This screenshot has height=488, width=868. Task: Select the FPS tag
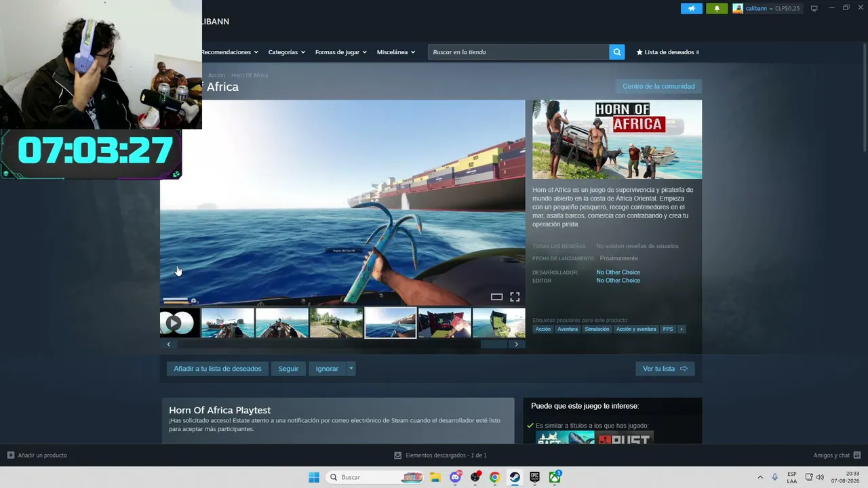tap(668, 329)
